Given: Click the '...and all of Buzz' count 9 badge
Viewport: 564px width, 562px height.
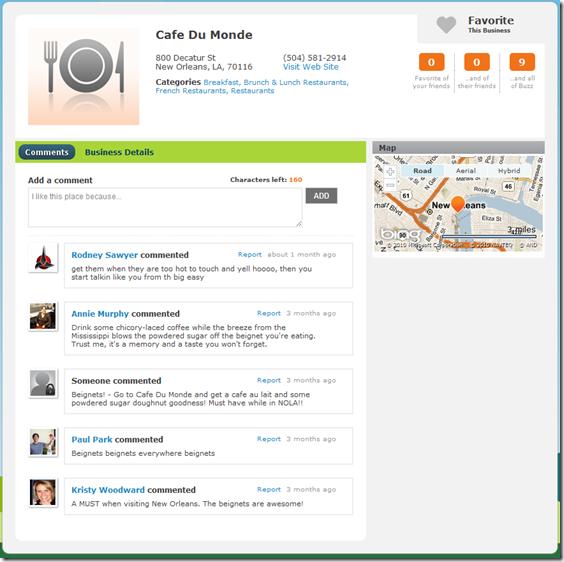Looking at the screenshot, I should [x=522, y=62].
